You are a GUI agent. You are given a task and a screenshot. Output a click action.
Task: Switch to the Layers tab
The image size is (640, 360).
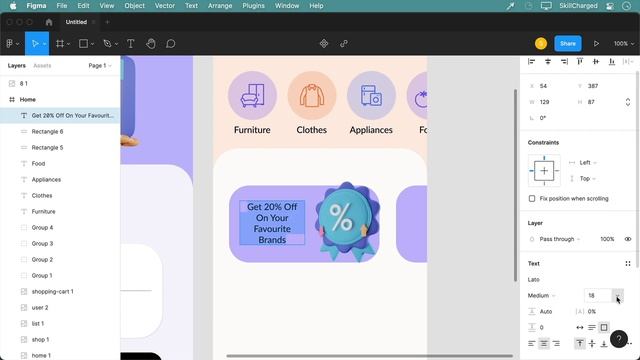point(17,65)
